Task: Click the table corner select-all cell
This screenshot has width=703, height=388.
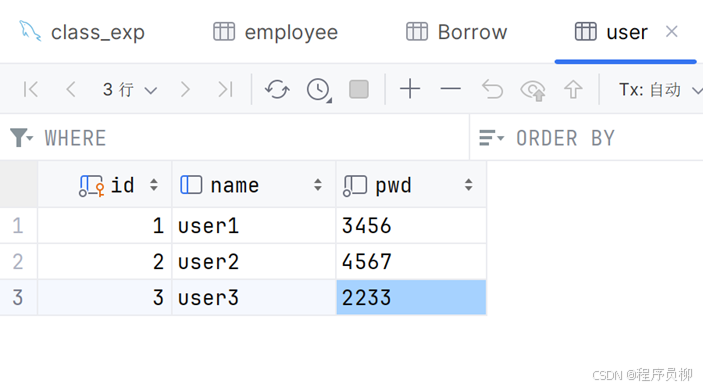Action: tap(18, 184)
